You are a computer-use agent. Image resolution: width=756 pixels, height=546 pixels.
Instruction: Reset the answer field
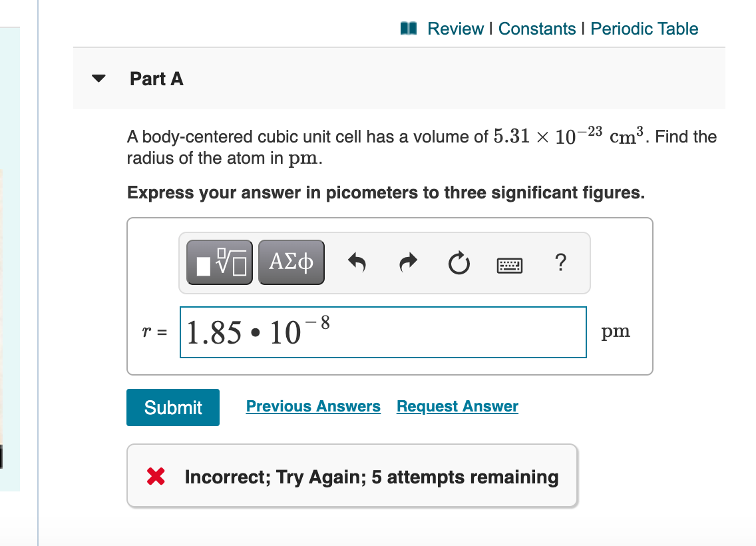[459, 262]
